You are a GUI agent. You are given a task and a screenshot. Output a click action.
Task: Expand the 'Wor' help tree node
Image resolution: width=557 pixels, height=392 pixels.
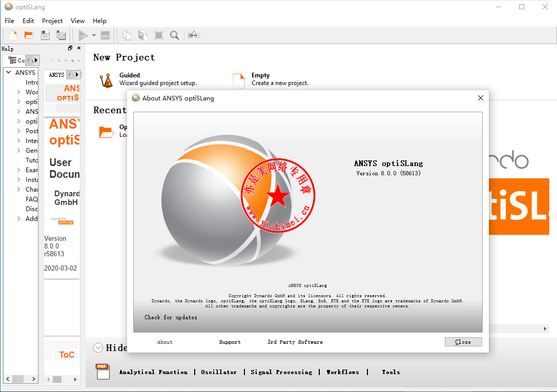[18, 92]
